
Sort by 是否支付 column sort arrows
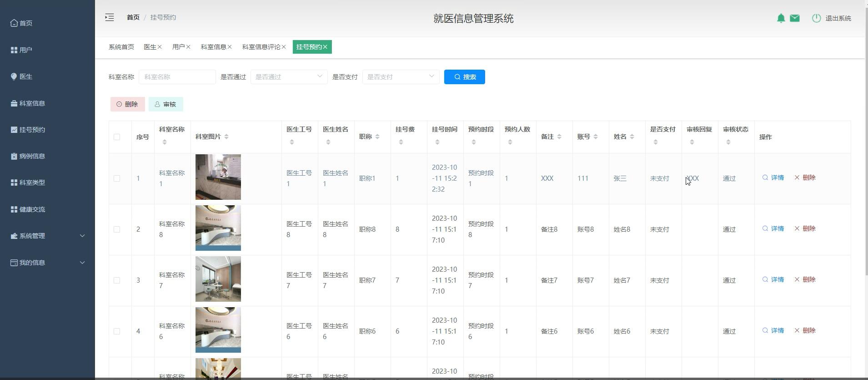(656, 142)
